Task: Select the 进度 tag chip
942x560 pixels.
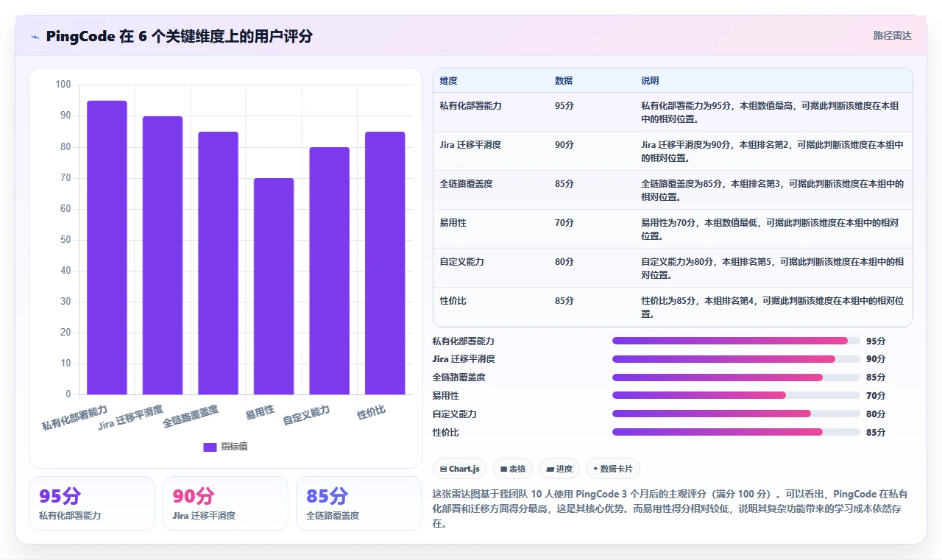Action: [x=559, y=469]
